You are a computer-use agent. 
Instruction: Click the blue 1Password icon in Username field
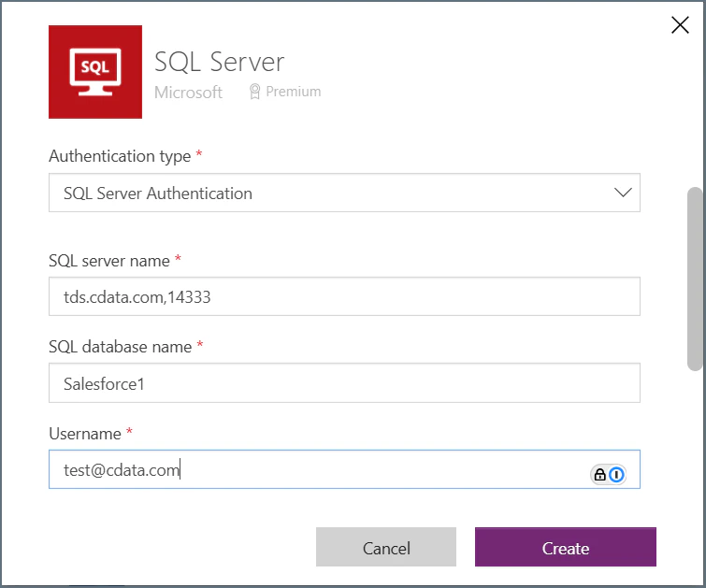(x=616, y=475)
